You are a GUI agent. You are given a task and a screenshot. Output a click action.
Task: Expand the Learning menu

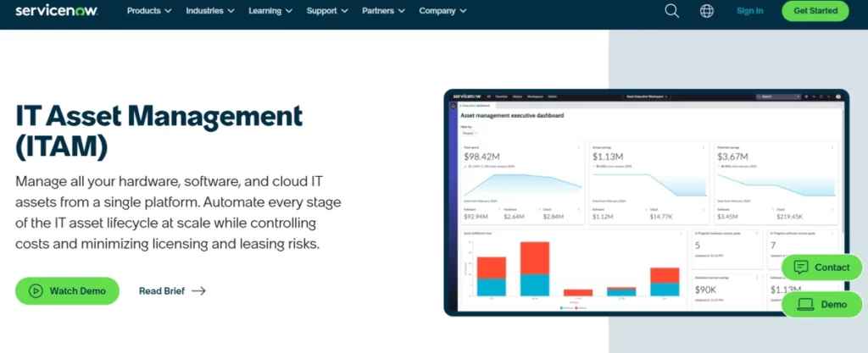click(272, 10)
